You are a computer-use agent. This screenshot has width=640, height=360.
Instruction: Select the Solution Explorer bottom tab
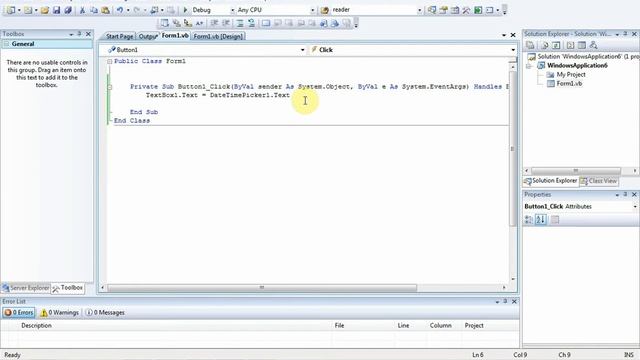tap(551, 181)
